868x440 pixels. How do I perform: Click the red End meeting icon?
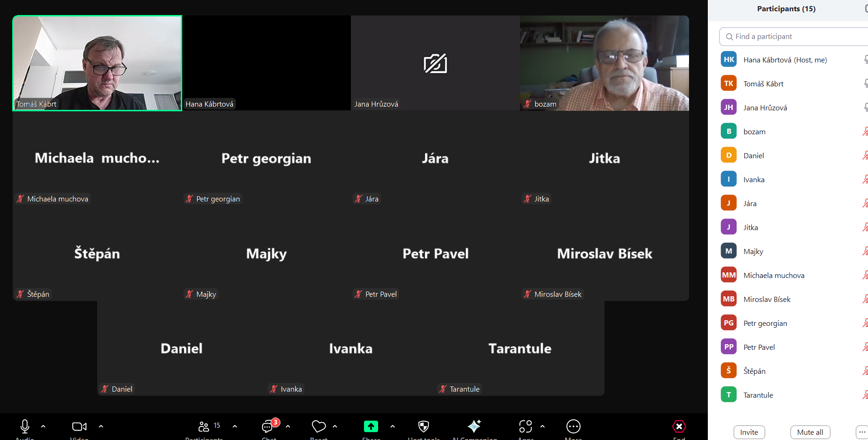[x=679, y=426]
